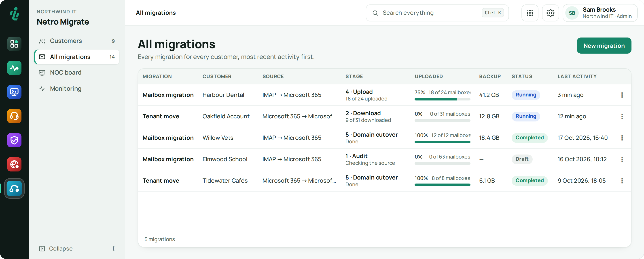Viewport: 644px width, 259px height.
Task: Click the CUSTOMER column header
Action: tap(217, 77)
